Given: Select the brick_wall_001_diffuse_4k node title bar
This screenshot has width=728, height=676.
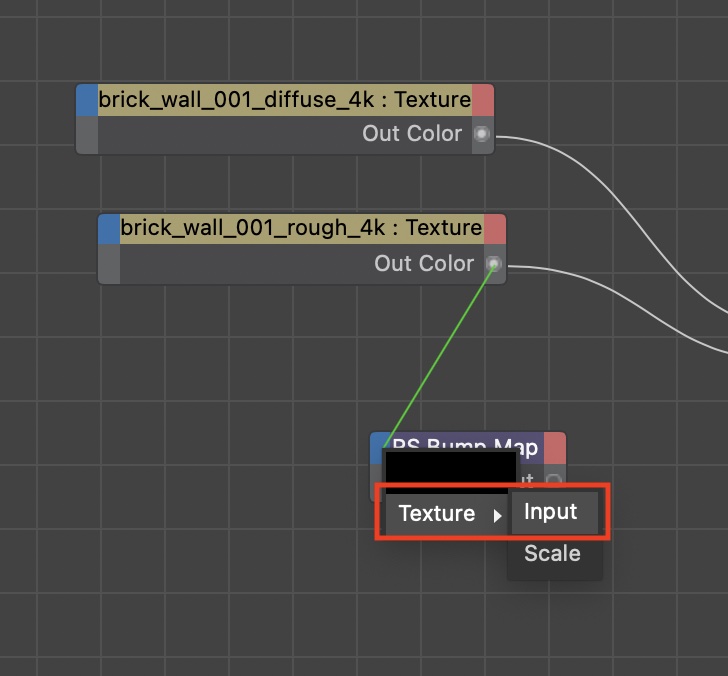Looking at the screenshot, I should coord(284,100).
